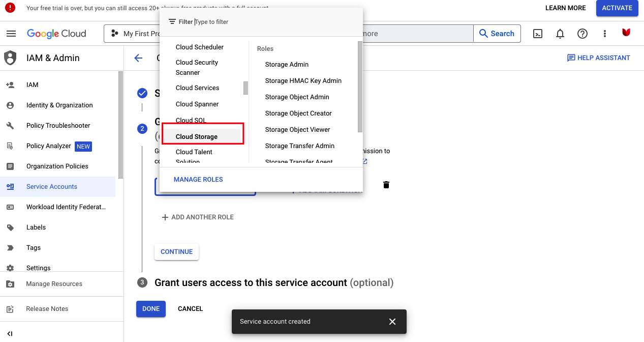
Task: Open Organization Policies in the sidebar
Action: (58, 166)
